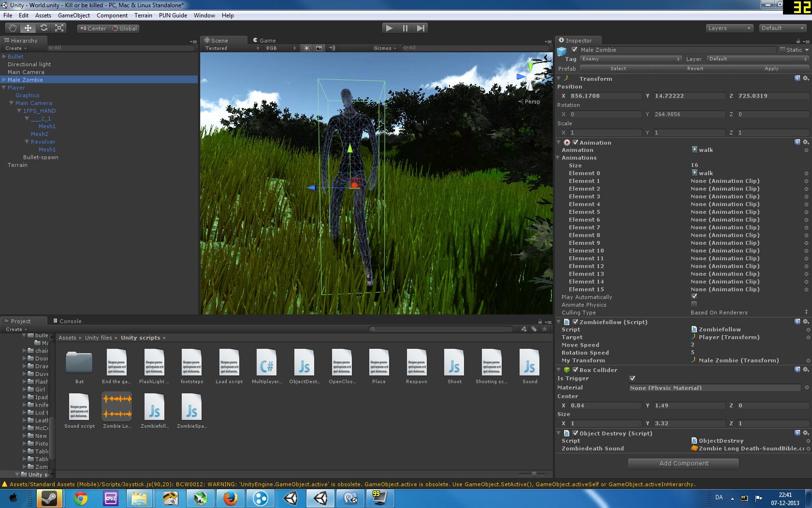812x508 pixels.
Task: Toggle Box Collider enabled checkbox
Action: click(x=575, y=370)
